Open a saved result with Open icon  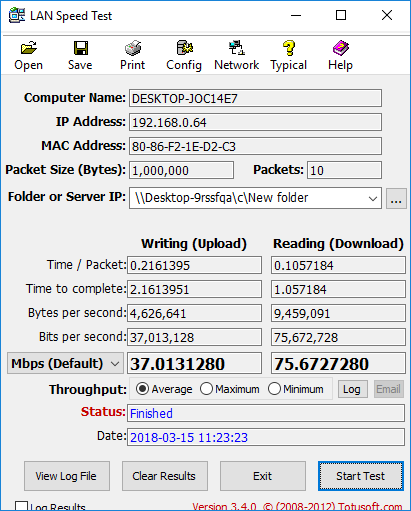click(x=29, y=48)
